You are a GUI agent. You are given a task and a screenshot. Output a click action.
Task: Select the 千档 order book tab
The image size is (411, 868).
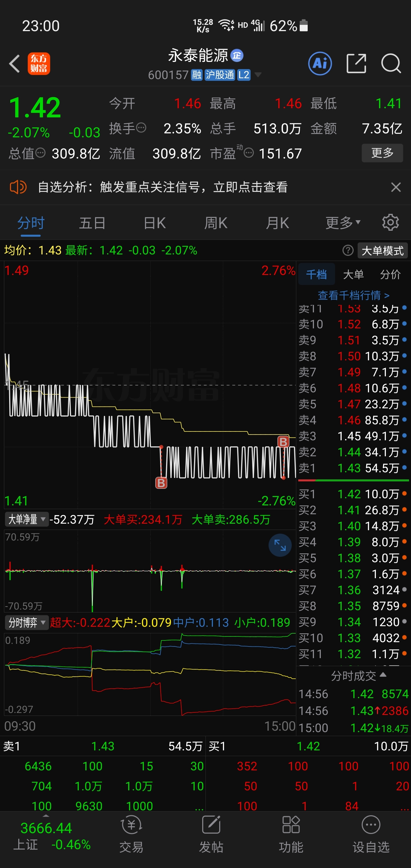point(316,274)
